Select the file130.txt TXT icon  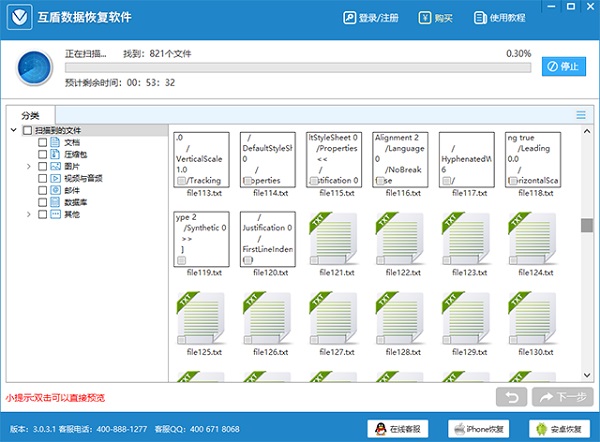coord(532,318)
